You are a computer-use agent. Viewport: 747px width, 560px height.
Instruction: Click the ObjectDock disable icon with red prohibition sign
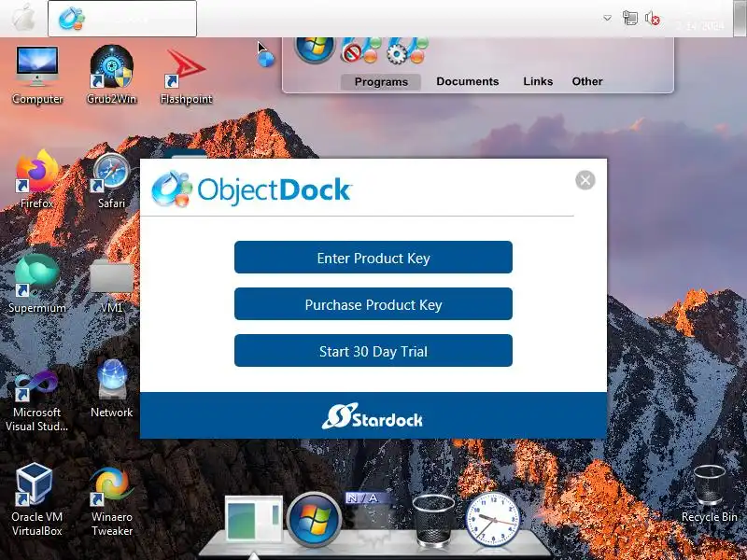point(361,50)
